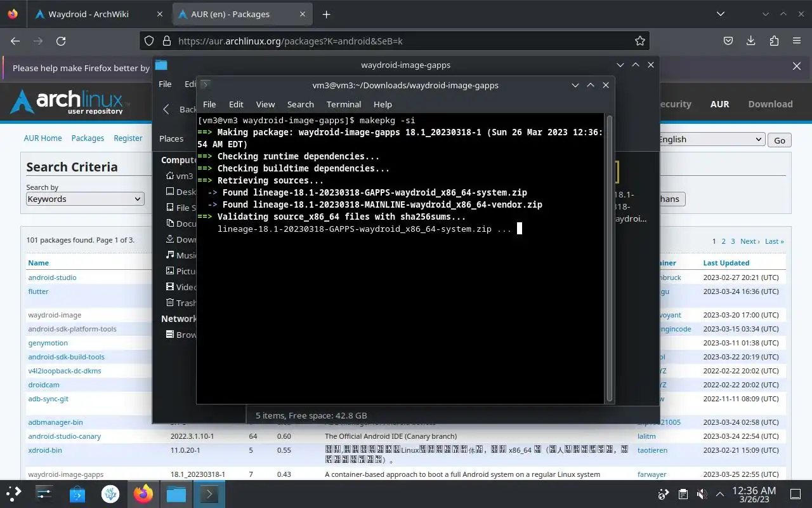Open Firefox Extensions menu
This screenshot has height=508, width=812.
(x=774, y=41)
